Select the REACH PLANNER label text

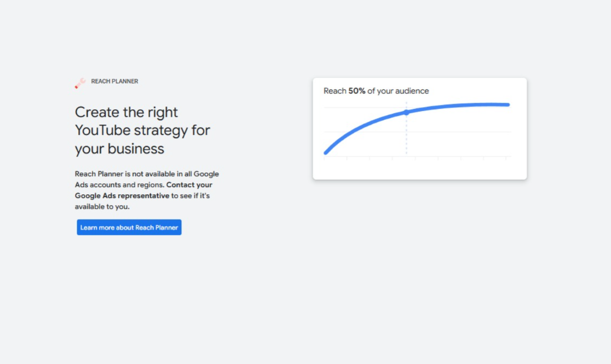pyautogui.click(x=114, y=82)
